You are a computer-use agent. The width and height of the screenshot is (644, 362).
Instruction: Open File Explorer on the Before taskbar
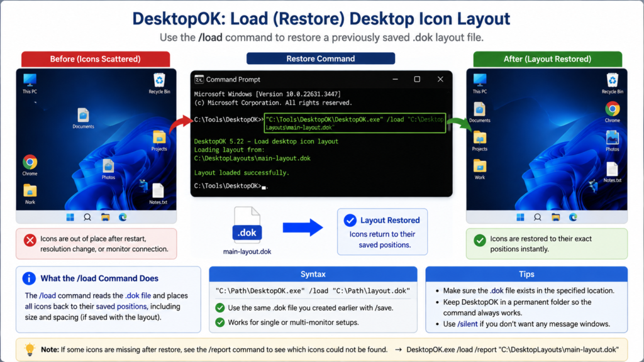[106, 217]
